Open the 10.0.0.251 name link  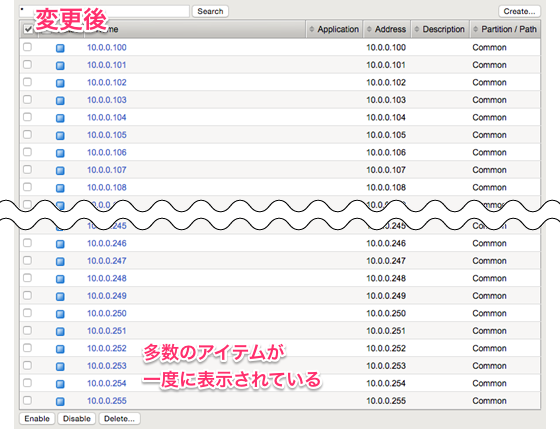107,331
